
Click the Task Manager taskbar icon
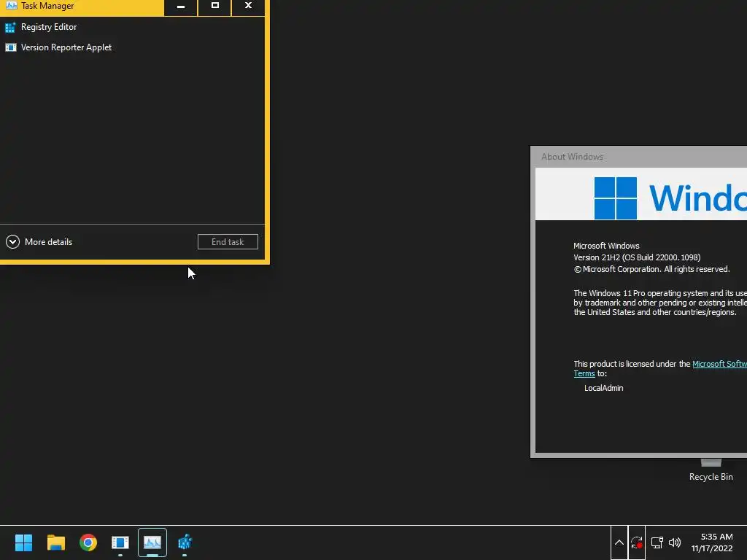tap(152, 542)
